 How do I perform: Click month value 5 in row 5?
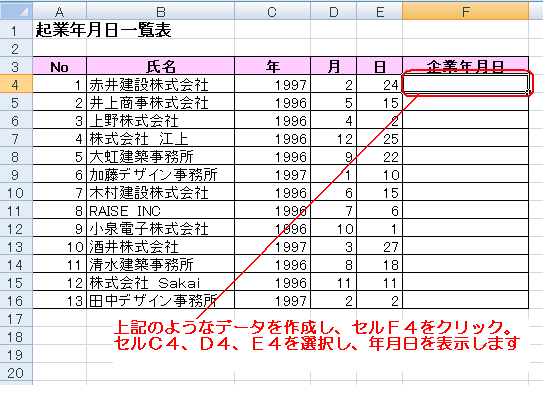[334, 102]
